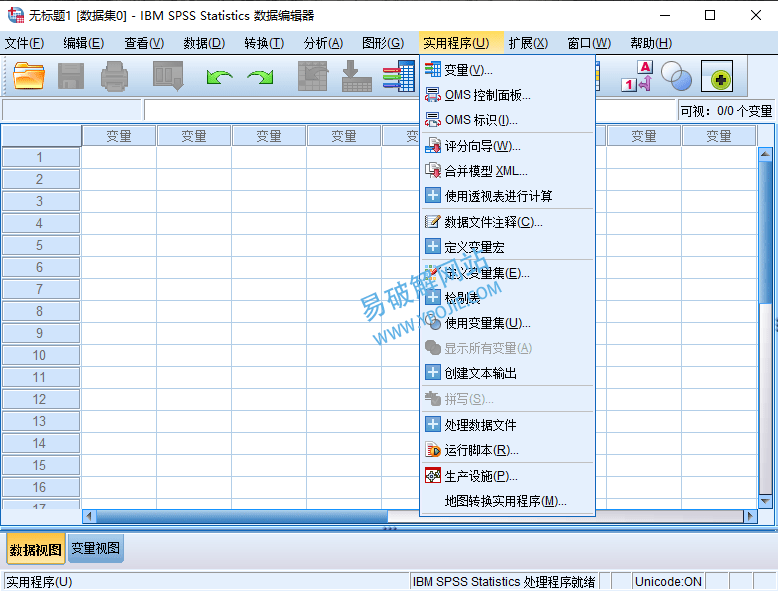The height and width of the screenshot is (591, 778).
Task: Select 创建文本输出 menu entry
Action: point(507,373)
